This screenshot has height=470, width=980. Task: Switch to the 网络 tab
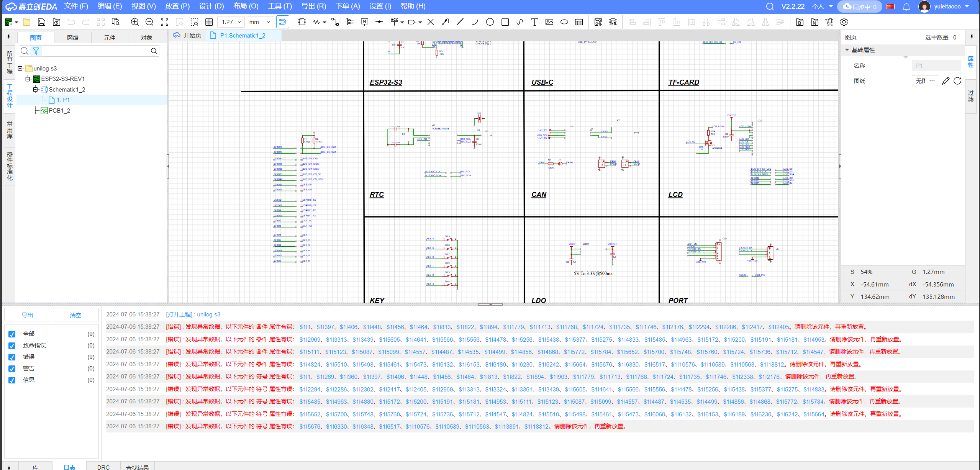click(x=72, y=38)
